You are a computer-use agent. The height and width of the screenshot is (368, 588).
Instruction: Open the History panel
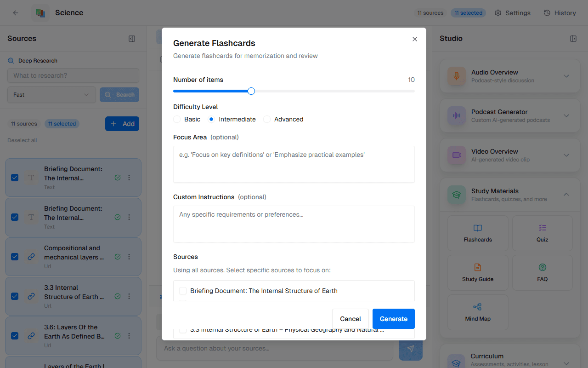click(560, 13)
